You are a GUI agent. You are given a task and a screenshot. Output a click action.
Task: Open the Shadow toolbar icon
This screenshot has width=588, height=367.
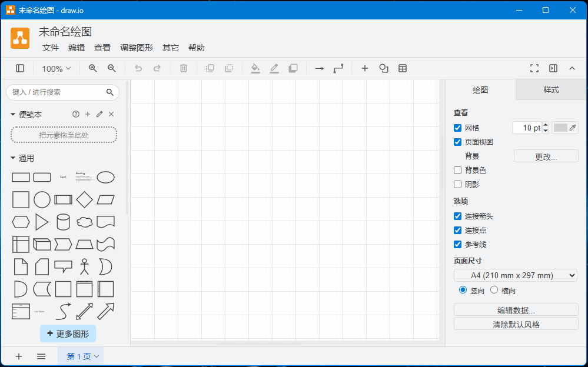293,68
